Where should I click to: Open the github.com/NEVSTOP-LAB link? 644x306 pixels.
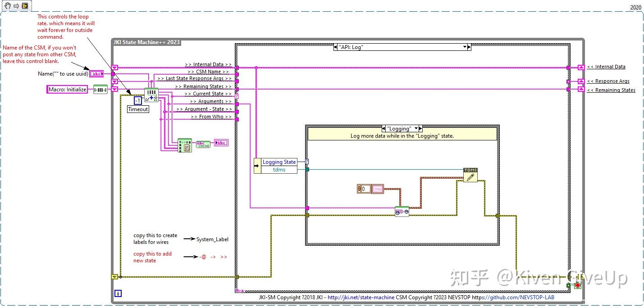coord(512,297)
